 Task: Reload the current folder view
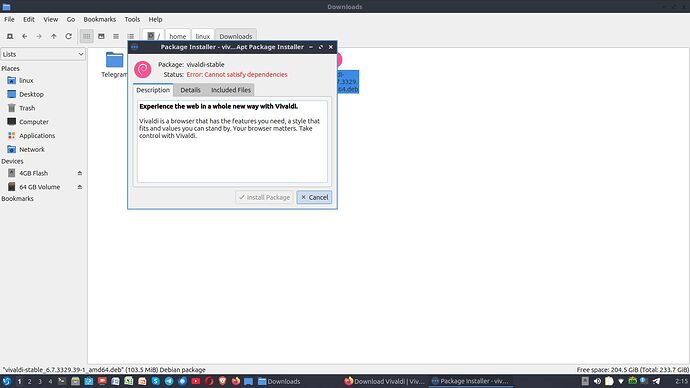68,37
